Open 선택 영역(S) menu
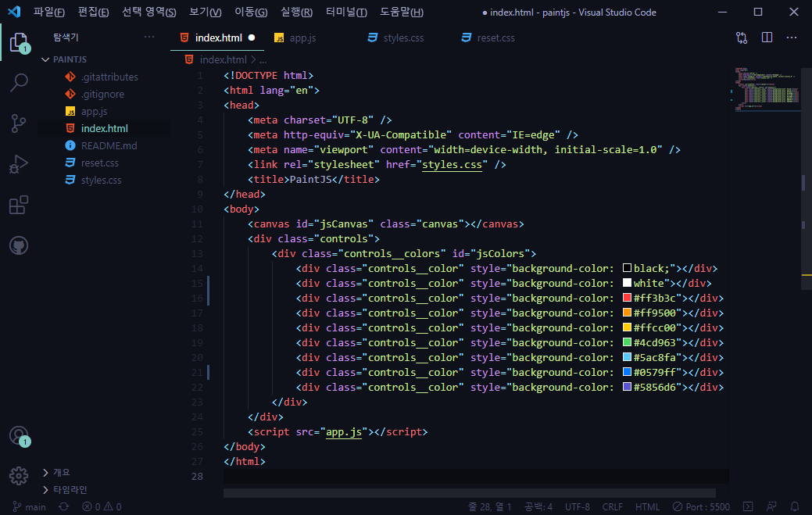The width and height of the screenshot is (812, 515). pyautogui.click(x=149, y=12)
